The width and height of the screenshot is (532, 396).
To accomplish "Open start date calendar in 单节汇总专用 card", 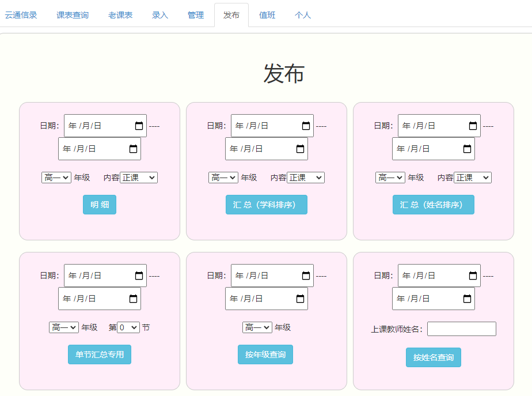I will tap(139, 276).
